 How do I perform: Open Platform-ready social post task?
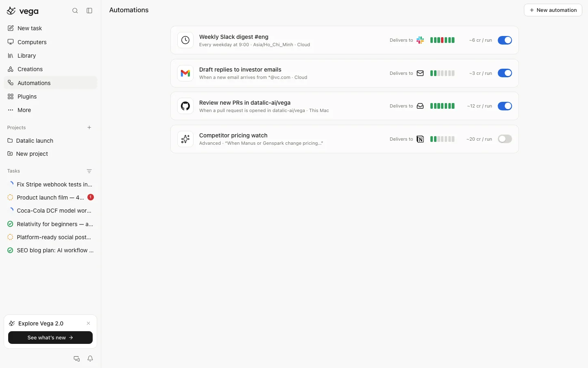[x=51, y=237]
